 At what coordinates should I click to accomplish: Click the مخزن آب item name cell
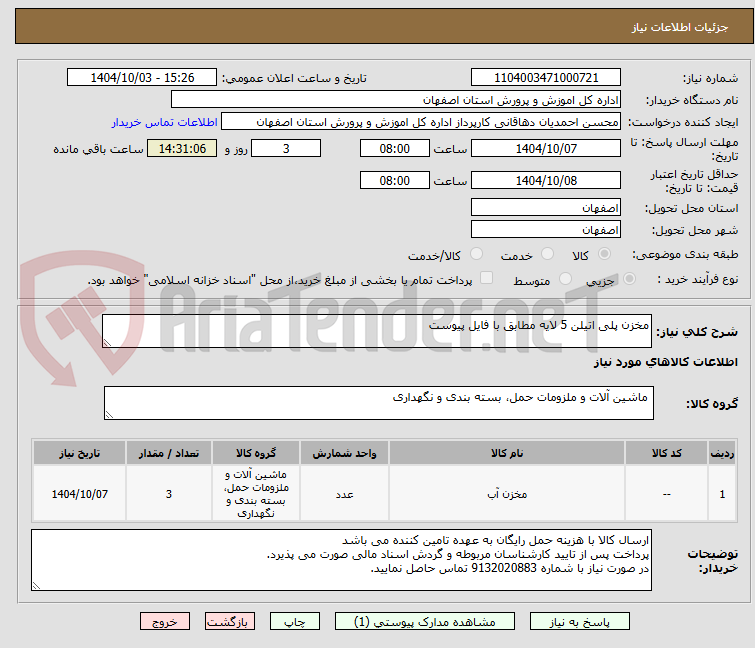(x=507, y=494)
